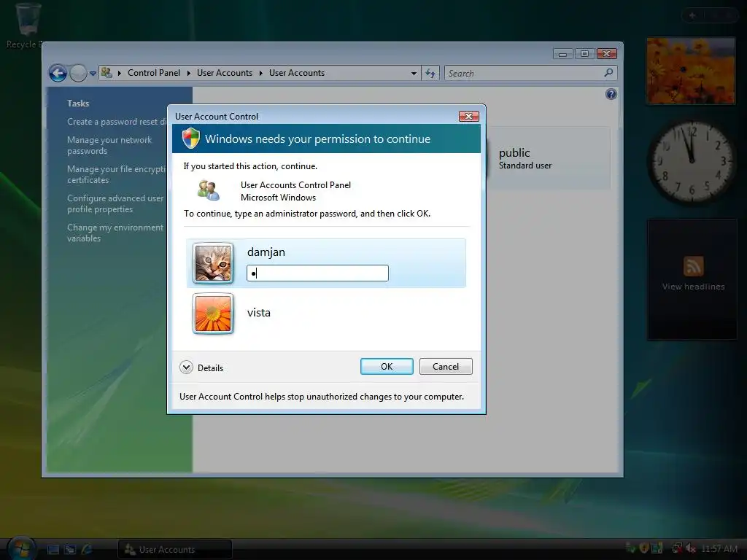747x560 pixels.
Task: Open the Windows Start orb
Action: (21, 548)
